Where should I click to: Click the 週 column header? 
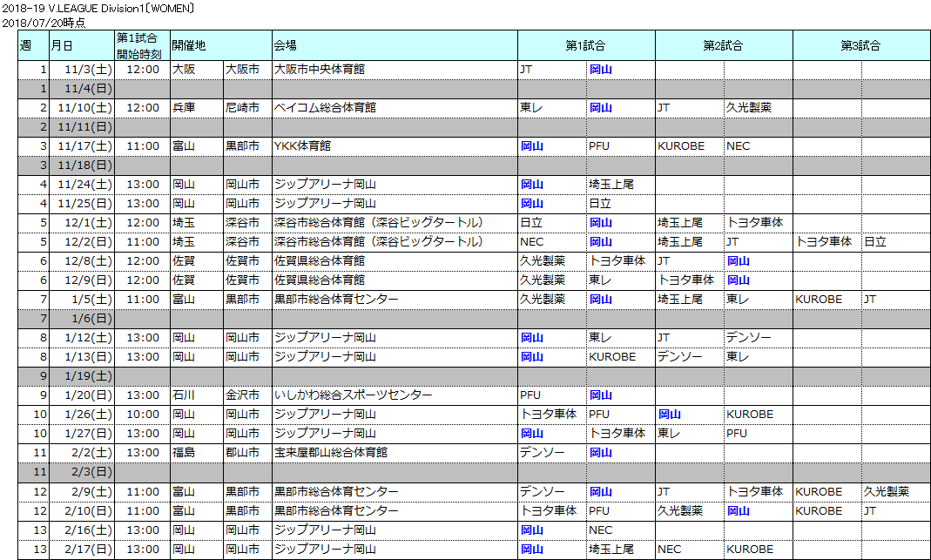coord(25,45)
